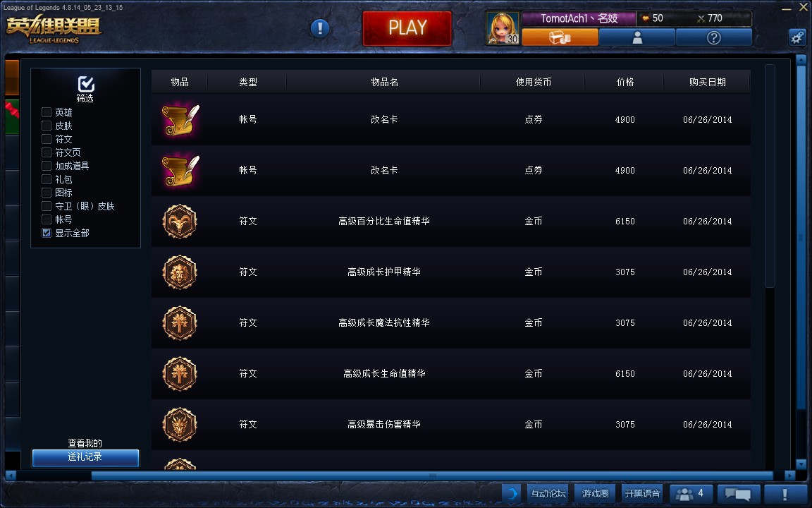Viewport: 812px width, 508px height.
Task: Check the 英雄 filter checkbox
Action: (x=47, y=112)
